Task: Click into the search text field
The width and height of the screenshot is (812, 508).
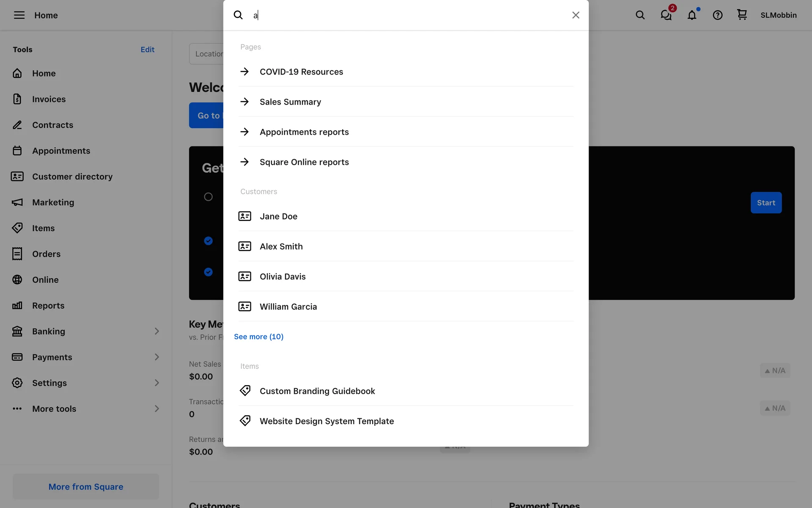Action: pos(406,15)
